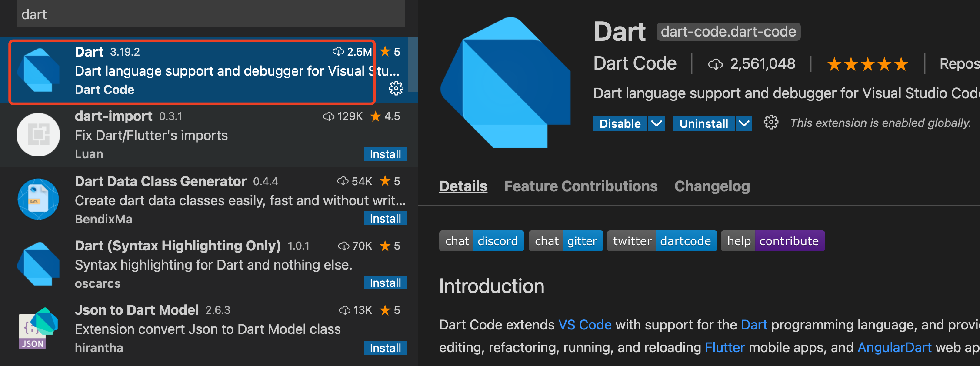This screenshot has height=366, width=980.
Task: Click the large Dart logo in details pane
Action: (505, 83)
